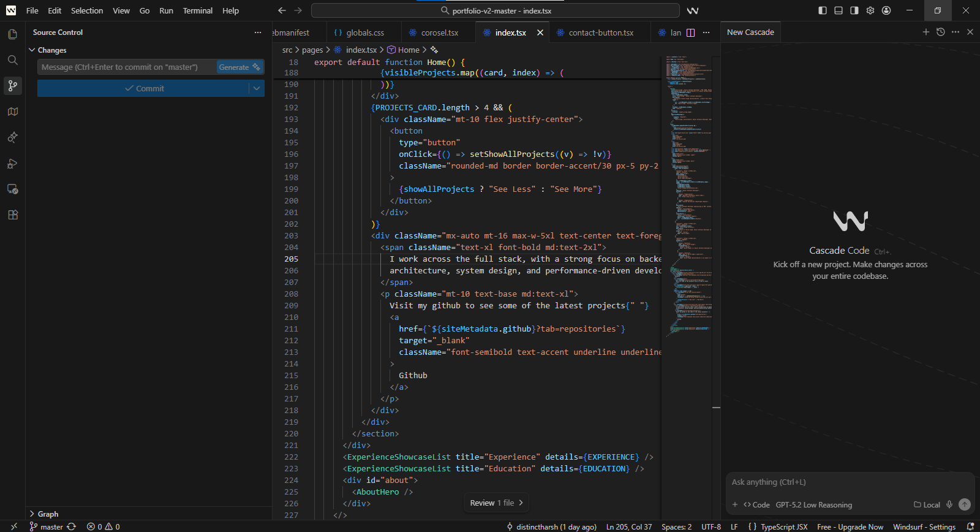Open Run and Debug view
Viewport: 980px width, 532px height.
click(x=12, y=164)
